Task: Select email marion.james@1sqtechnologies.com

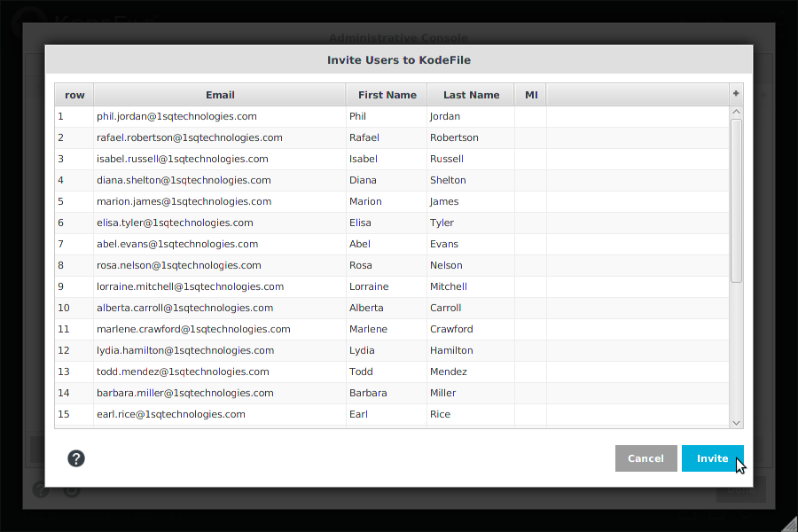Action: (220, 201)
